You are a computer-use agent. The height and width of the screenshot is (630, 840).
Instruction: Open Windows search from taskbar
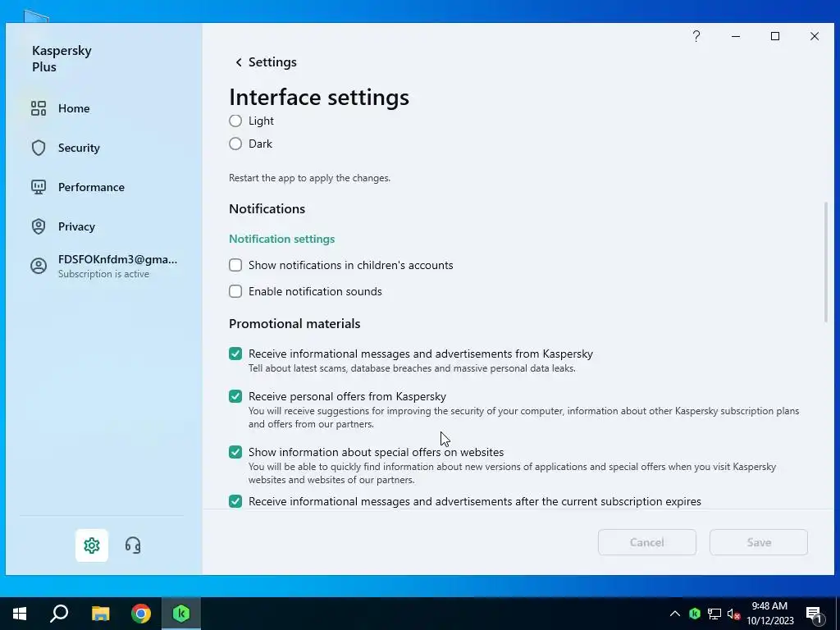59,614
